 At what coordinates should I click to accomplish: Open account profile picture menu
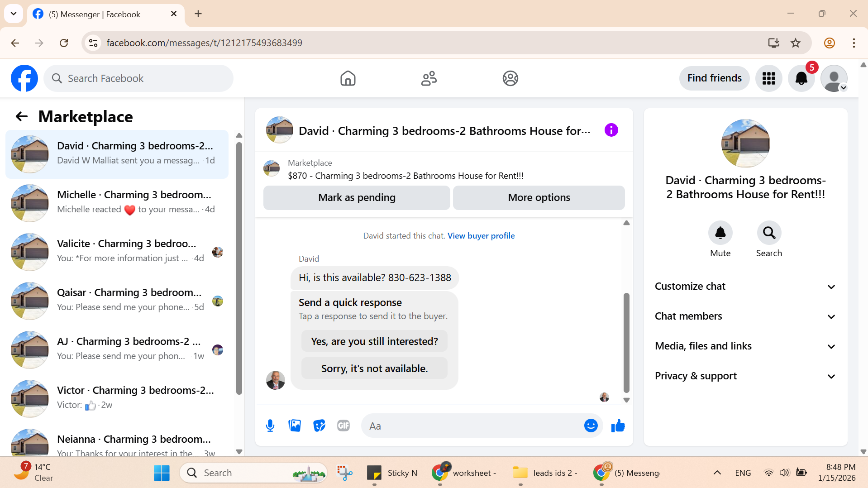point(834,78)
